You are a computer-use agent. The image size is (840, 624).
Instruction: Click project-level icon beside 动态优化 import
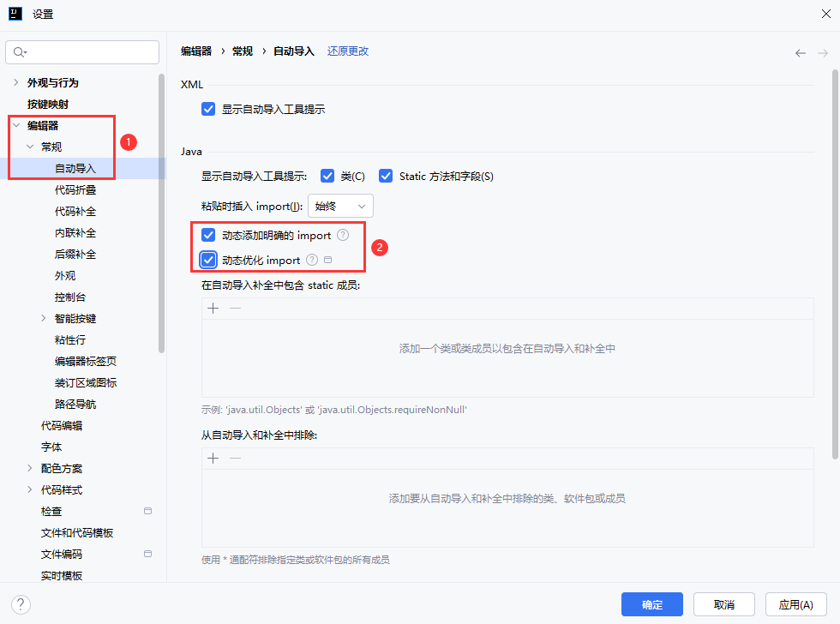(x=327, y=260)
